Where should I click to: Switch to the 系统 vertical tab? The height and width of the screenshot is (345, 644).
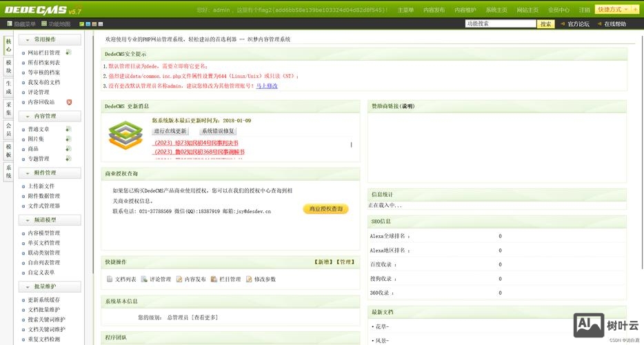tap(9, 172)
